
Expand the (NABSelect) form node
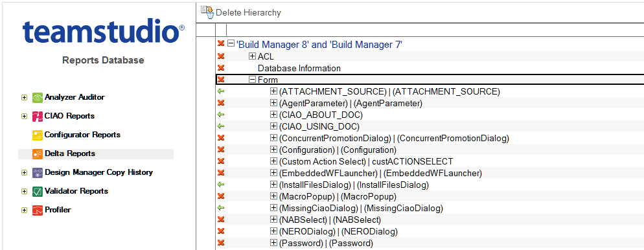pos(273,220)
